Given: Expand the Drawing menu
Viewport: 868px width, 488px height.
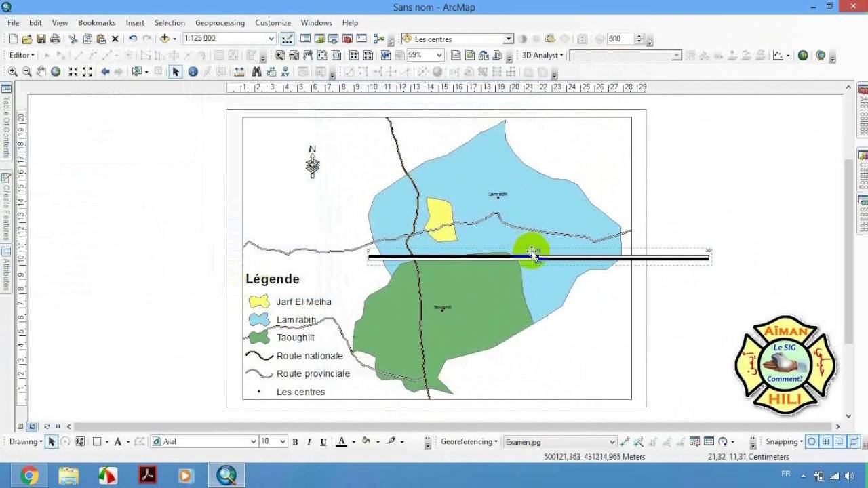Looking at the screenshot, I should 26,442.
